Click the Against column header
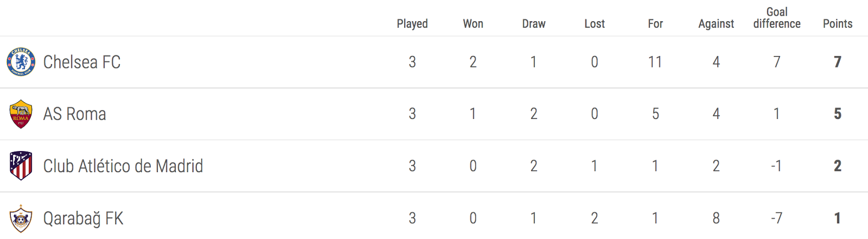Image resolution: width=868 pixels, height=239 pixels. (x=716, y=23)
